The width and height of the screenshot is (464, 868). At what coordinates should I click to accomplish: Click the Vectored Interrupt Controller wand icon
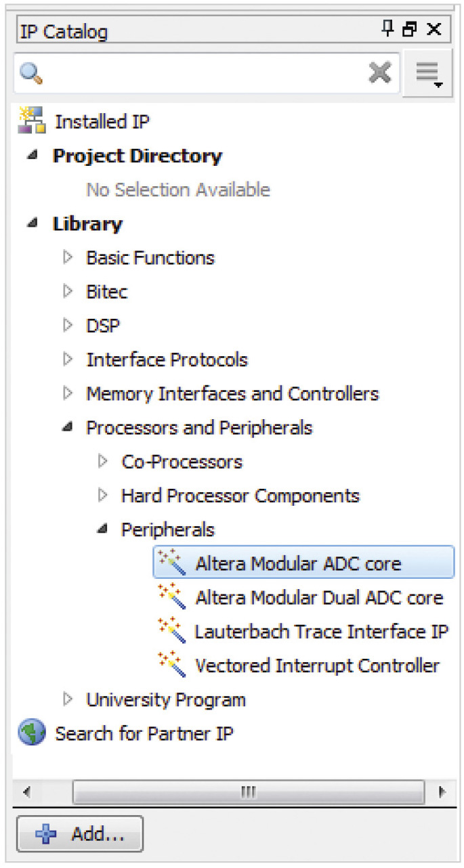pos(171,665)
